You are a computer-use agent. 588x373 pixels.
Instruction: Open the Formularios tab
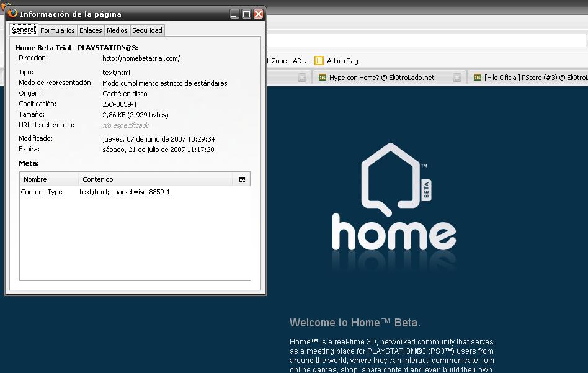point(58,30)
